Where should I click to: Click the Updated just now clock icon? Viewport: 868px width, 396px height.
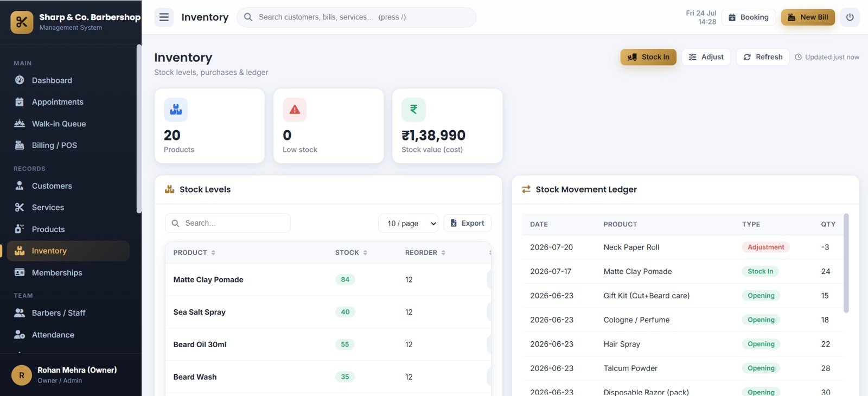[799, 57]
